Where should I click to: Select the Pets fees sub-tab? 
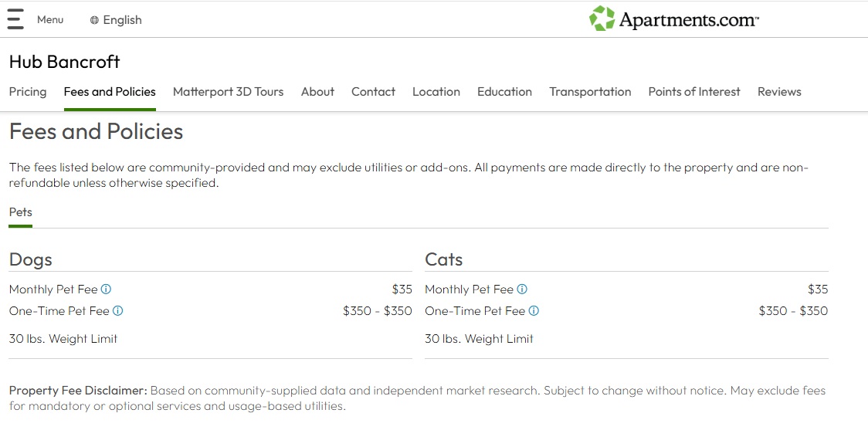(21, 212)
